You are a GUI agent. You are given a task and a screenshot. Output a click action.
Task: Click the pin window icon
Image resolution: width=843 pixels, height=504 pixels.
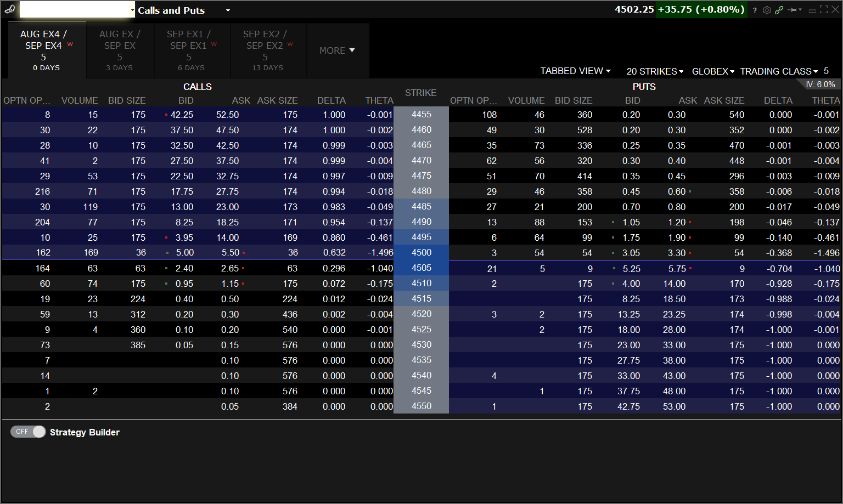pyautogui.click(x=793, y=10)
